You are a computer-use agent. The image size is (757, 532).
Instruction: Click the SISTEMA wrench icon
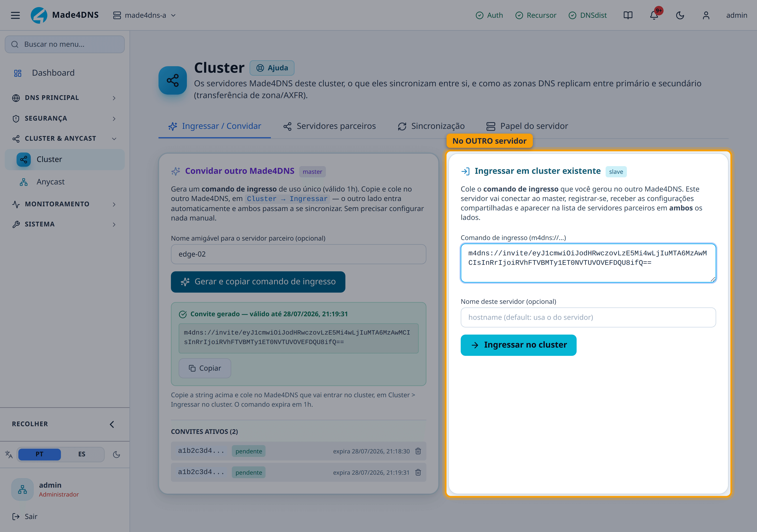[16, 224]
